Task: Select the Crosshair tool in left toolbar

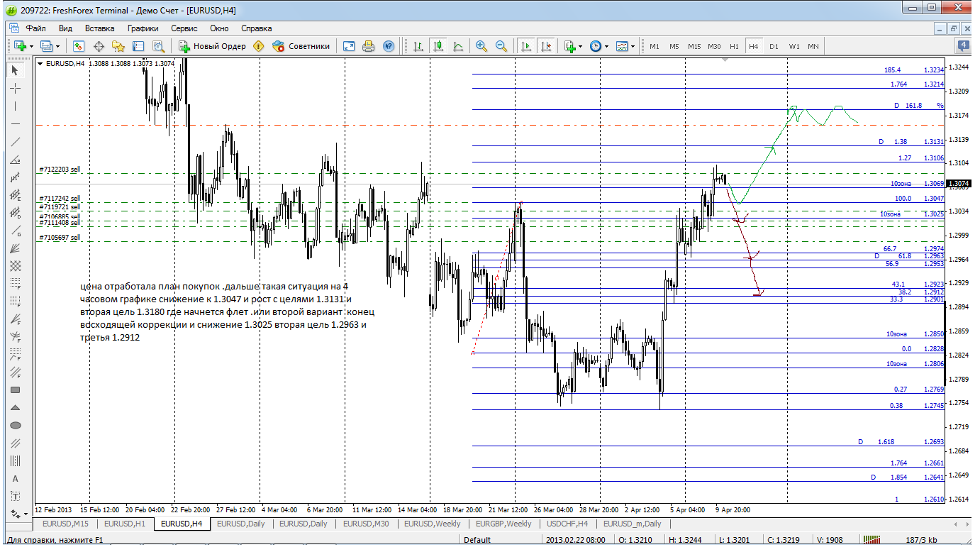Action: [16, 88]
